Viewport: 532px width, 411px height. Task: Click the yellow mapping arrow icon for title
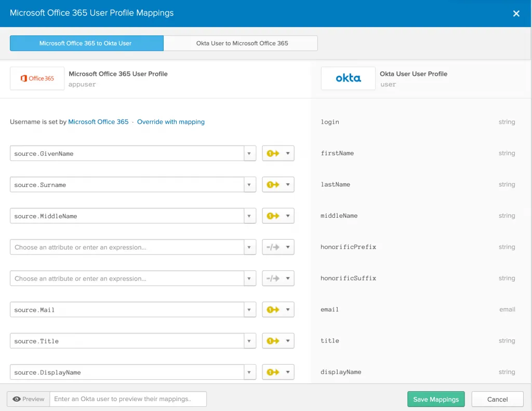(273, 341)
